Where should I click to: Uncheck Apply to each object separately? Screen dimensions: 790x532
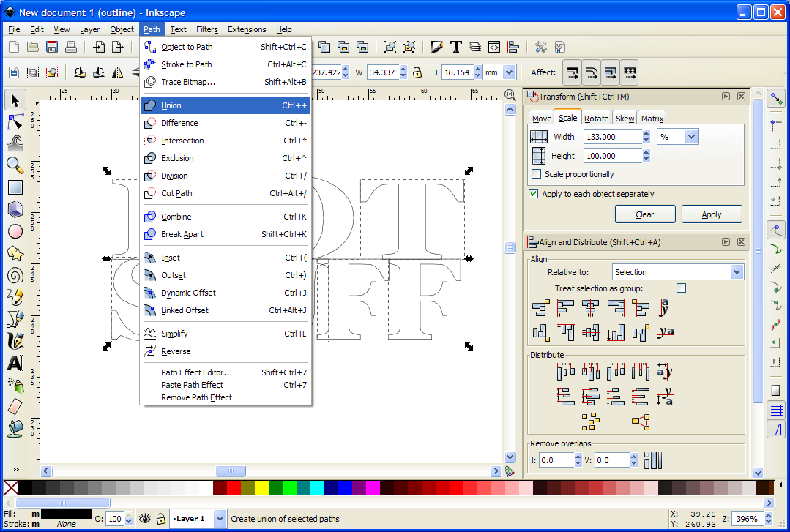click(533, 194)
